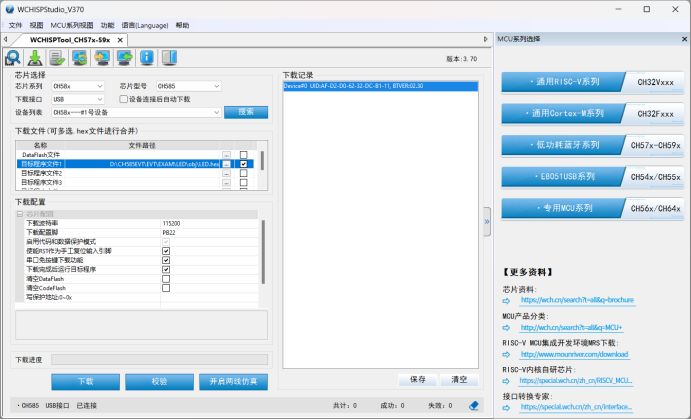Click the verify checklist toolbar icon
Image resolution: width=691 pixels, height=420 pixels.
[58, 58]
